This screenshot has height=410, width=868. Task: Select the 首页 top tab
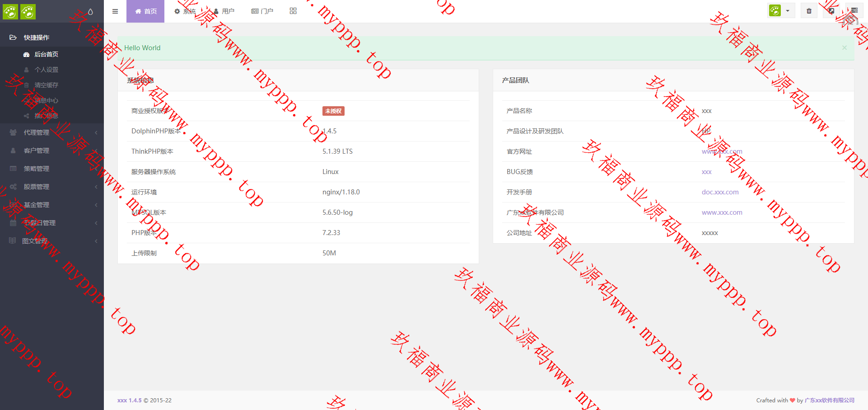(145, 11)
